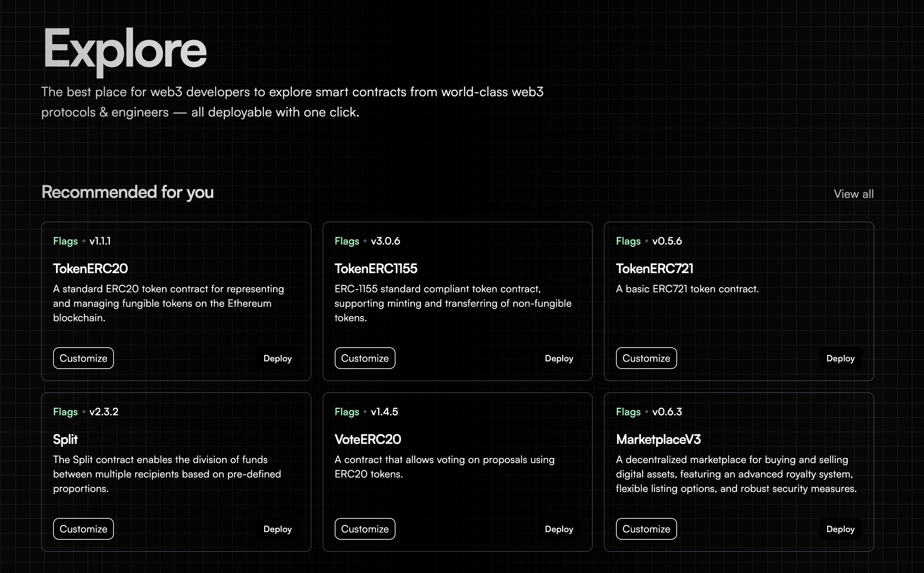This screenshot has width=924, height=573.
Task: Open the MarketplaceV3 card title
Action: tap(658, 439)
